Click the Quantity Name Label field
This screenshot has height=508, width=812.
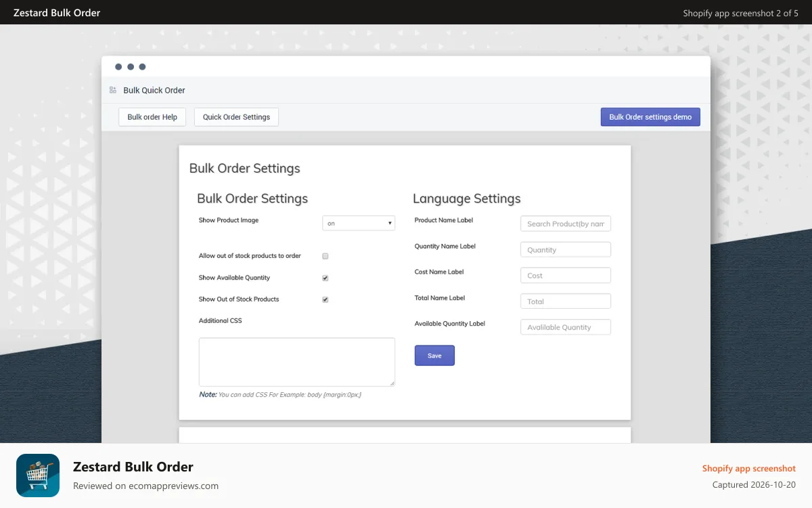point(566,249)
